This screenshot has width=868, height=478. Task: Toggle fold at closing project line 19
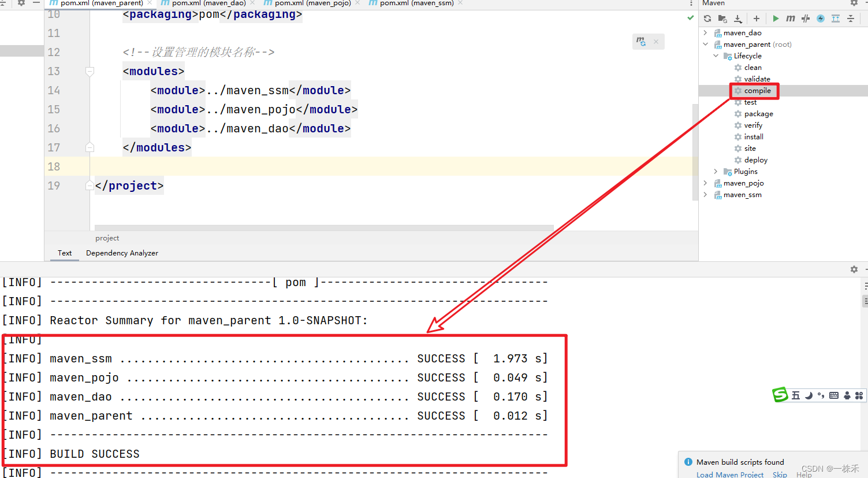click(x=90, y=186)
